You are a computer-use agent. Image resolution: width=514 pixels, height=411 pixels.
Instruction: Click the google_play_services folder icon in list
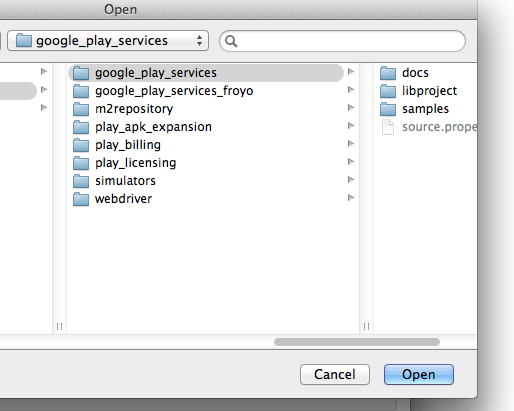pyautogui.click(x=81, y=73)
